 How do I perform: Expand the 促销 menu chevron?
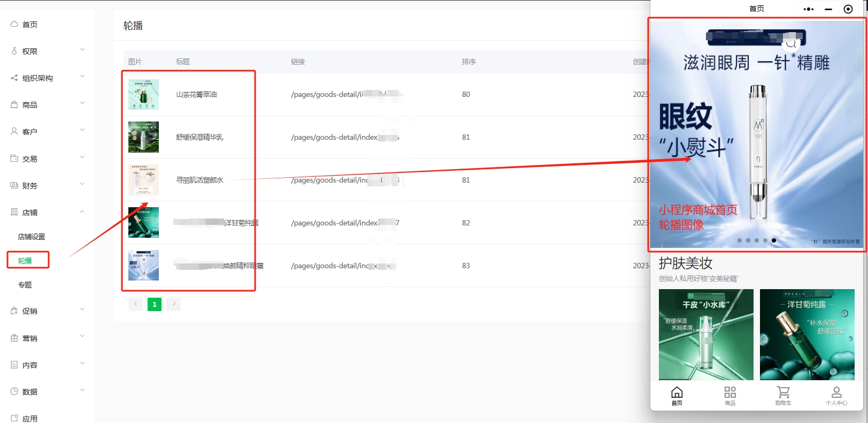point(82,309)
